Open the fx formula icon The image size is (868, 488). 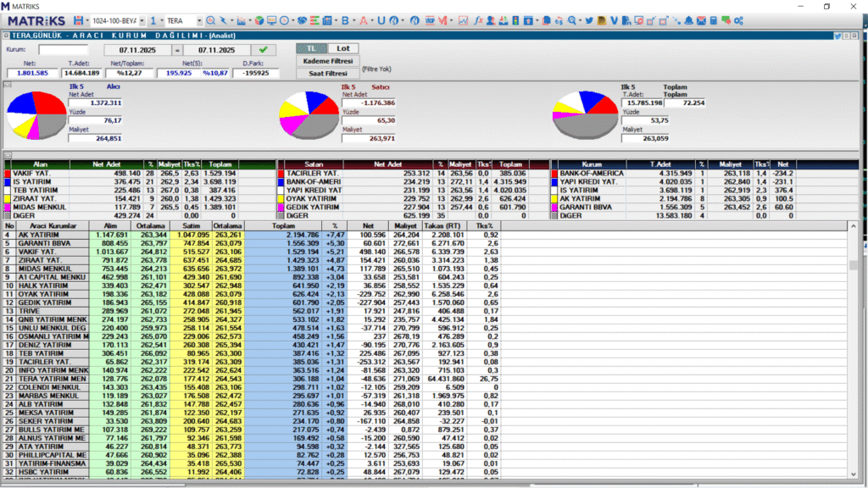tap(478, 20)
